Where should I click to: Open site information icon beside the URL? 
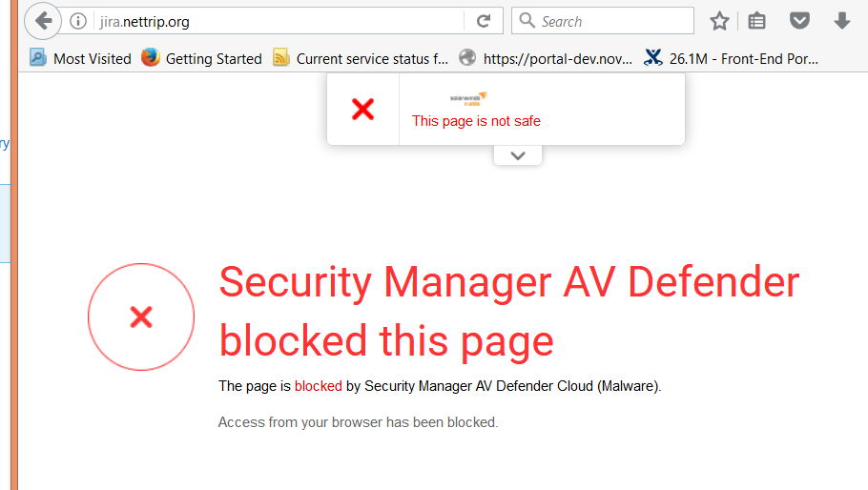(x=78, y=21)
